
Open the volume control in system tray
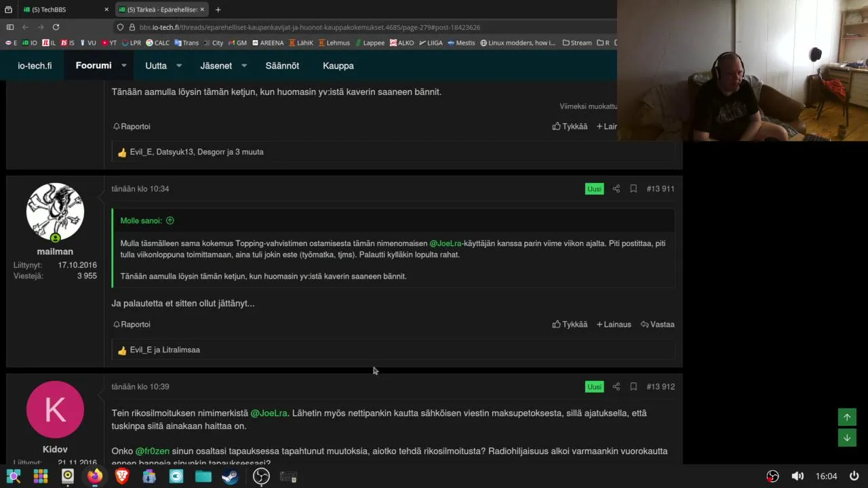click(798, 476)
